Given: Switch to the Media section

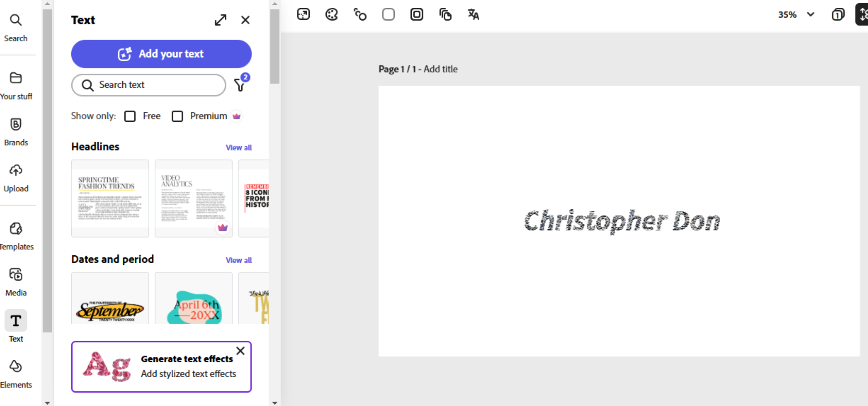Looking at the screenshot, I should [16, 280].
